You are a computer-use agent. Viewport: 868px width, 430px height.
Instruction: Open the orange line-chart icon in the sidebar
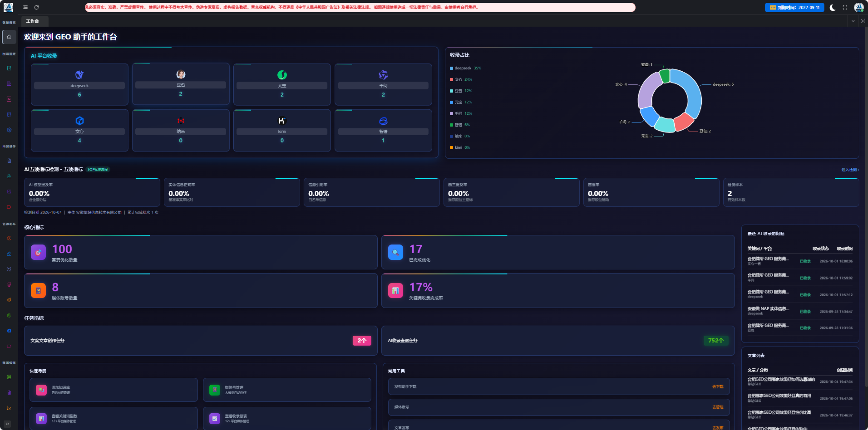(x=9, y=408)
